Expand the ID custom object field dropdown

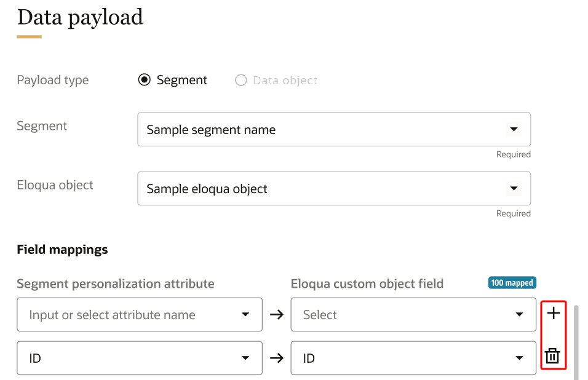tap(519, 358)
